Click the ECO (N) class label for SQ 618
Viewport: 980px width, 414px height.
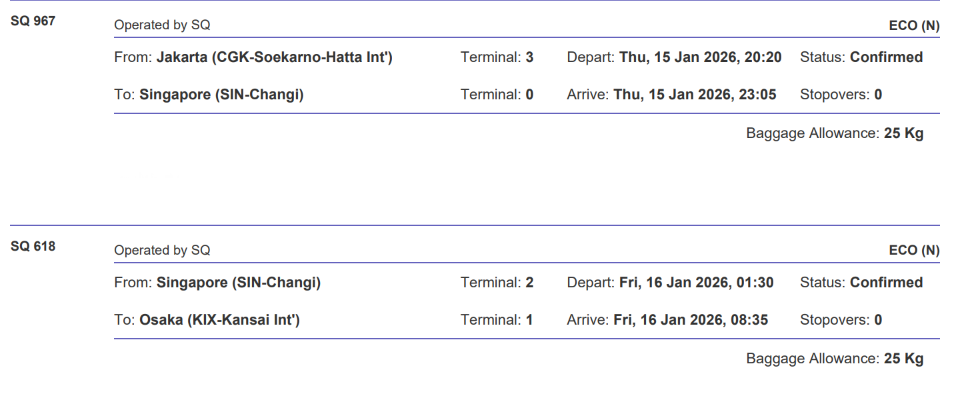(x=914, y=251)
